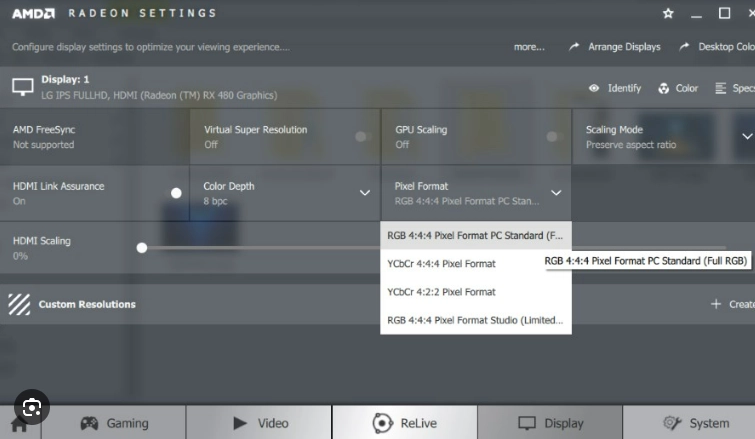Screen dimensions: 755x439
Task: Click the Custom Resolutions heading
Action: pyautogui.click(x=87, y=304)
